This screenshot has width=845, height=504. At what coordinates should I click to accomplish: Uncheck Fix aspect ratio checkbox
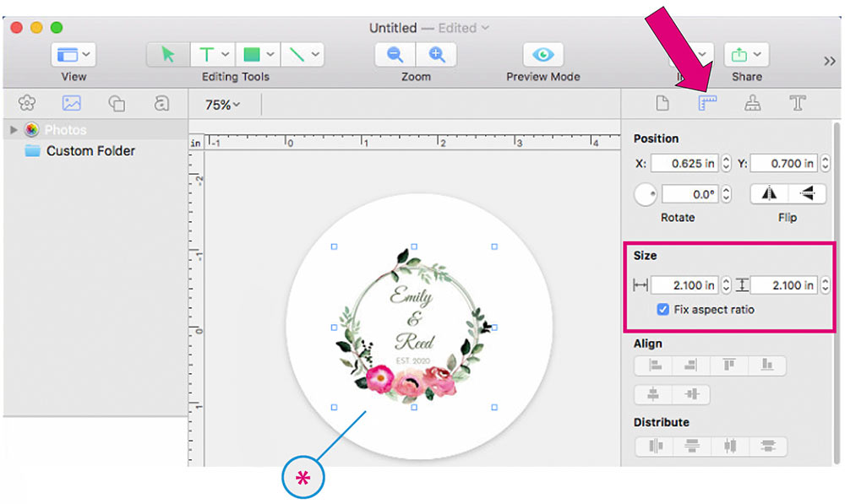(662, 309)
